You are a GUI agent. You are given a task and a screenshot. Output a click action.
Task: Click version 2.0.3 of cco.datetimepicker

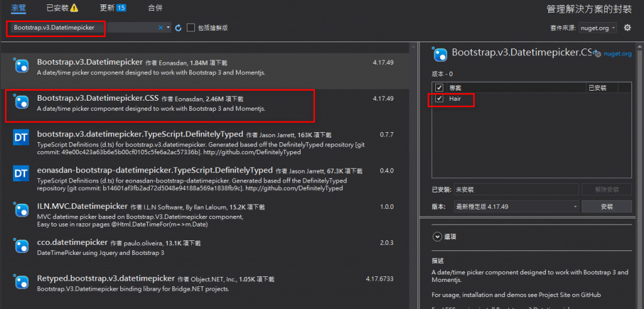coord(387,242)
